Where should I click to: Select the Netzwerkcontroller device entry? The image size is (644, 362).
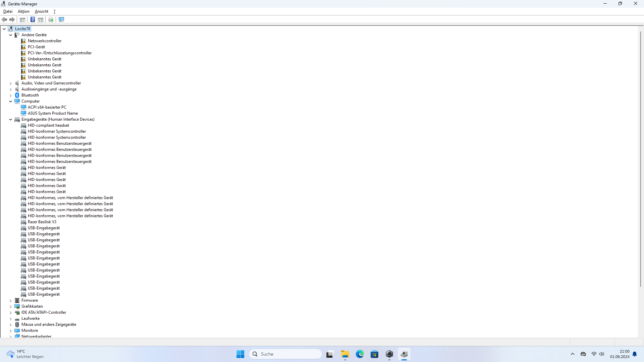45,41
